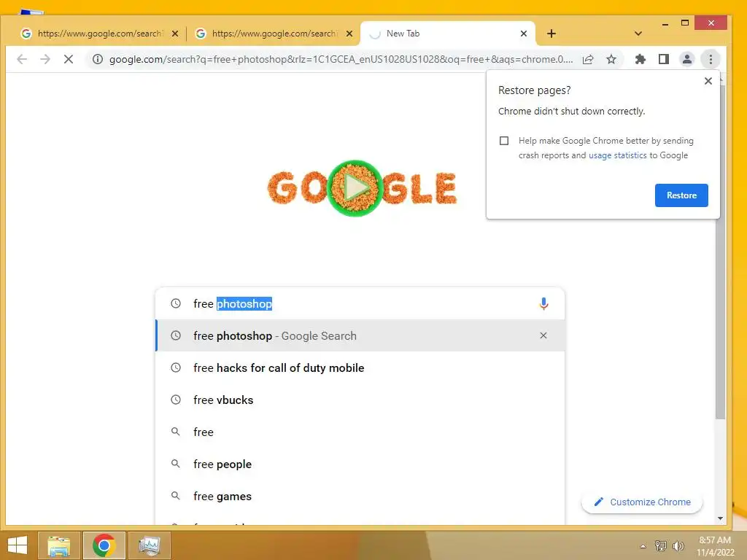Open the network tray icon
This screenshot has width=747, height=560.
[x=660, y=545]
